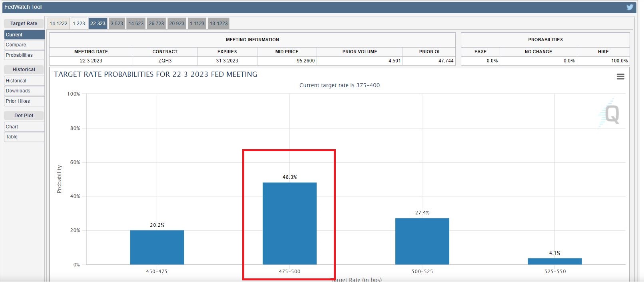Open the Dot Plot Chart item
Screen dimensions: 644x282
(24, 127)
